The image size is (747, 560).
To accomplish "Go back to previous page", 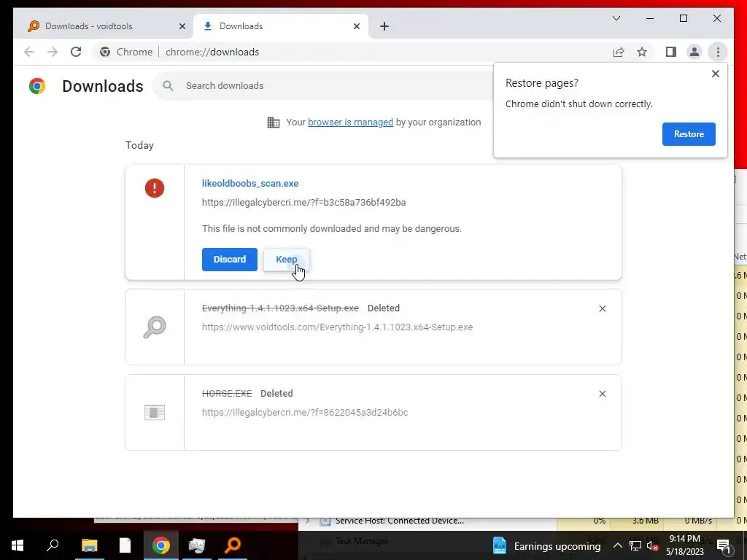I will click(x=29, y=52).
